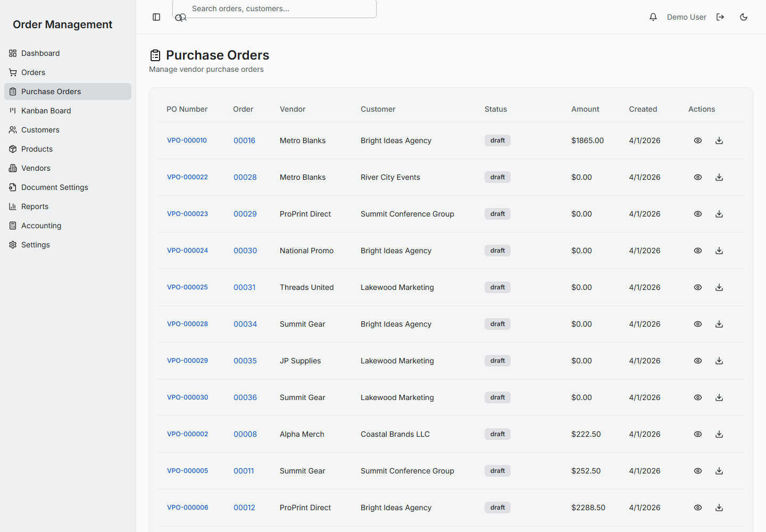Download VPO-000030 purchase order
The height and width of the screenshot is (532, 766).
pyautogui.click(x=719, y=397)
